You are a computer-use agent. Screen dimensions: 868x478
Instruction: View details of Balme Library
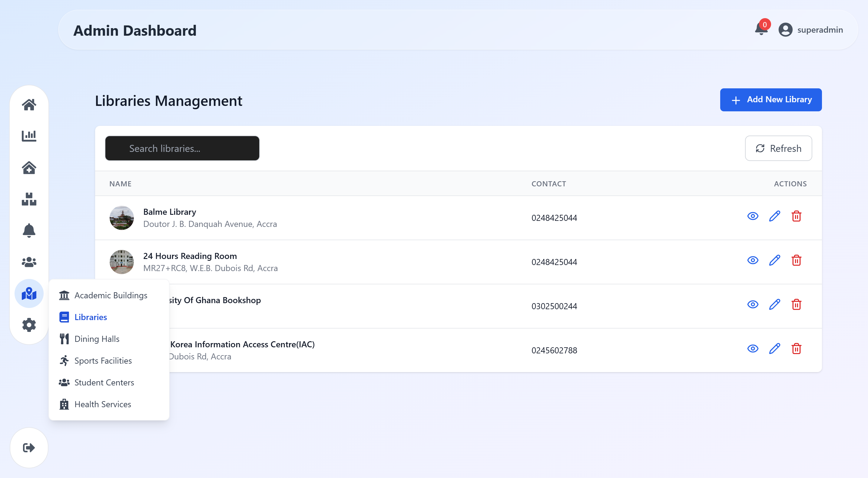[x=752, y=216]
